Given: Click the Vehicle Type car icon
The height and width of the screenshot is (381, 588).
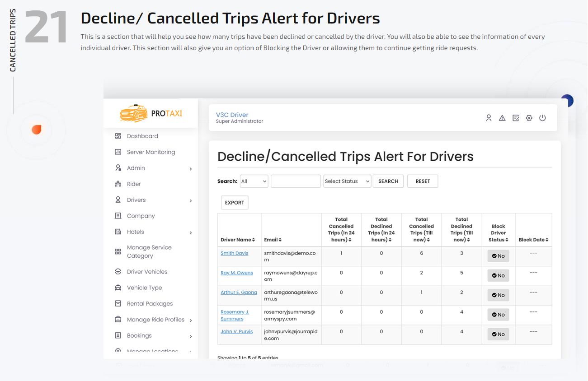Looking at the screenshot, I should [x=118, y=288].
